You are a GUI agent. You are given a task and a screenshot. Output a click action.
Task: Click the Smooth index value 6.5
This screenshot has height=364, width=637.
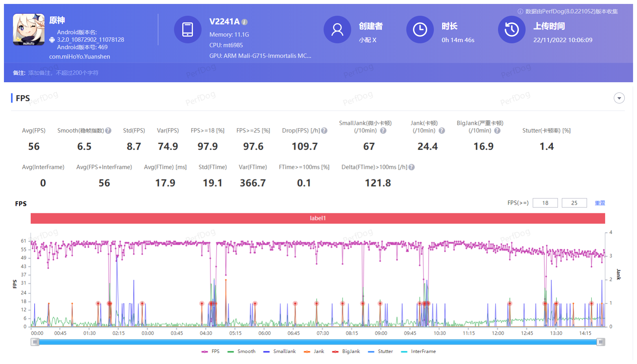pyautogui.click(x=84, y=146)
